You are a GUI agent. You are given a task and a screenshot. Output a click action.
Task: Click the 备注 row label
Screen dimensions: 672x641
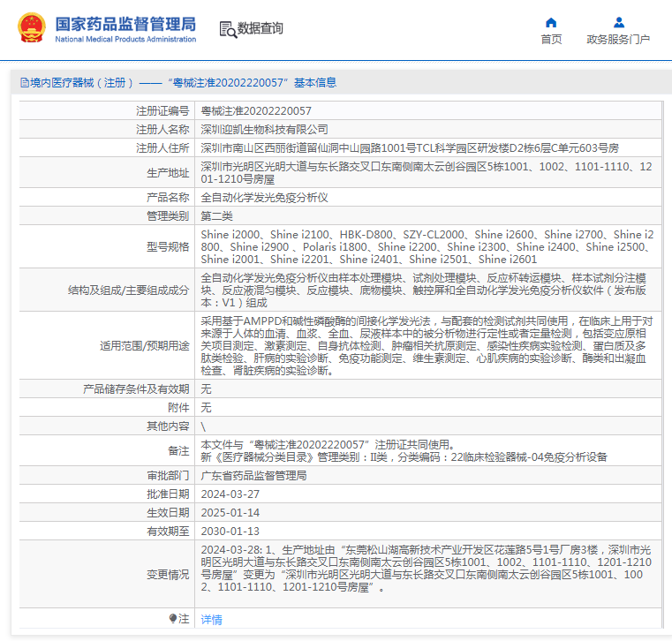tap(178, 451)
